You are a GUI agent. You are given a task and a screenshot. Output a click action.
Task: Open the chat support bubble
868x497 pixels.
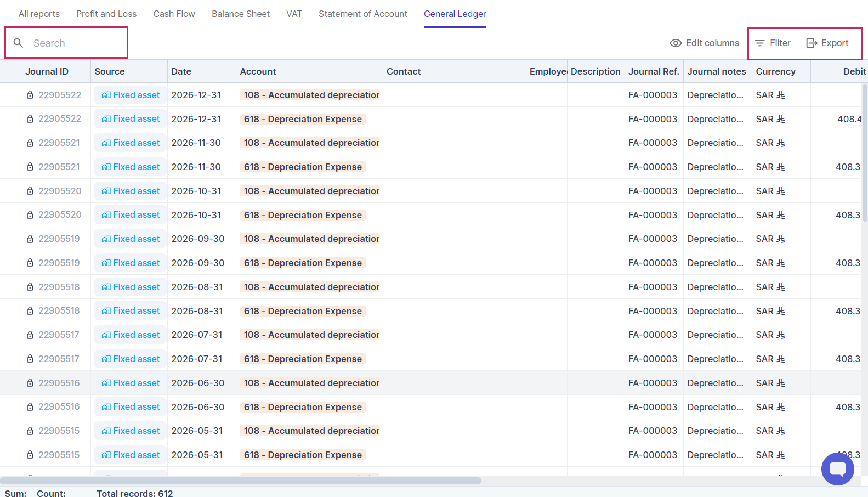click(837, 468)
